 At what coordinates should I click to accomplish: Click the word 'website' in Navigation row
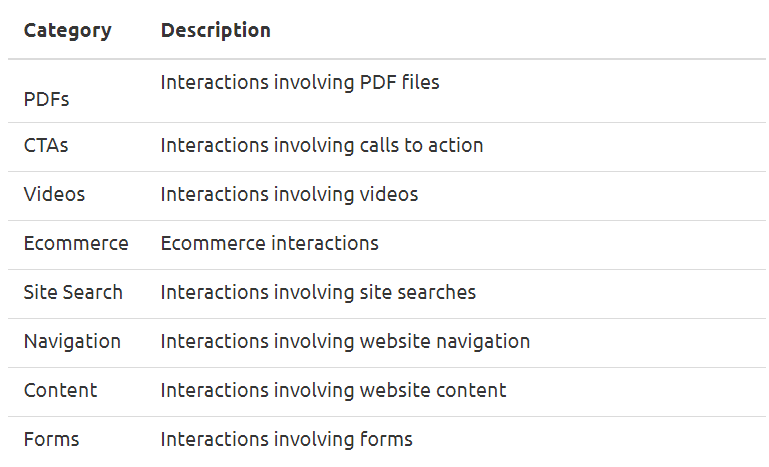(x=395, y=342)
